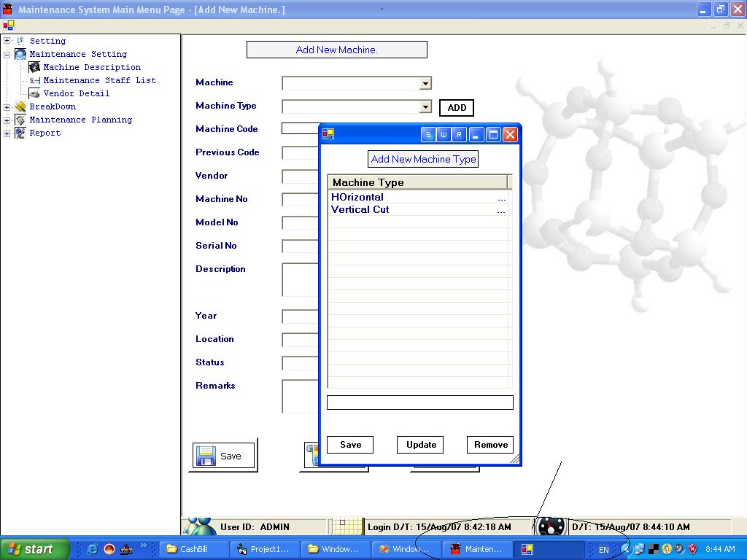Select Maintenance Planning tree node
The height and width of the screenshot is (560, 747).
point(80,120)
